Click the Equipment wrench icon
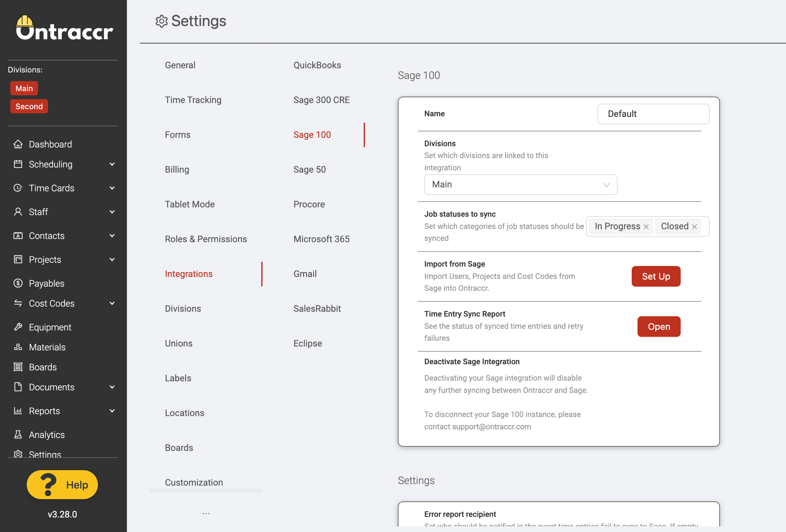 coord(18,327)
